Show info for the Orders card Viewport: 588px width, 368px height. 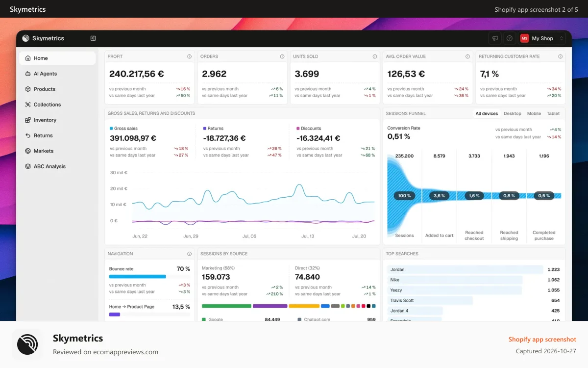(x=282, y=56)
